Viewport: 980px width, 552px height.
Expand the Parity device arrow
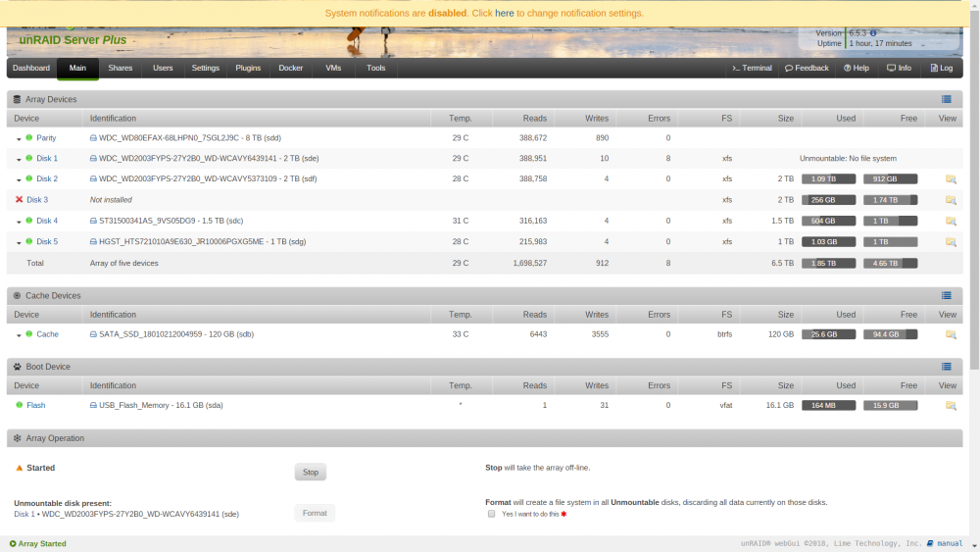click(19, 139)
